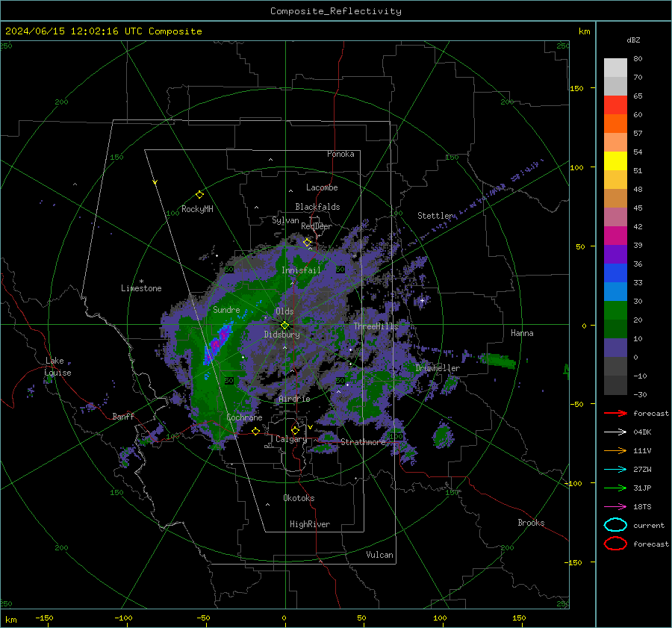Click the purple 36-39 dBZ swatch

point(615,255)
